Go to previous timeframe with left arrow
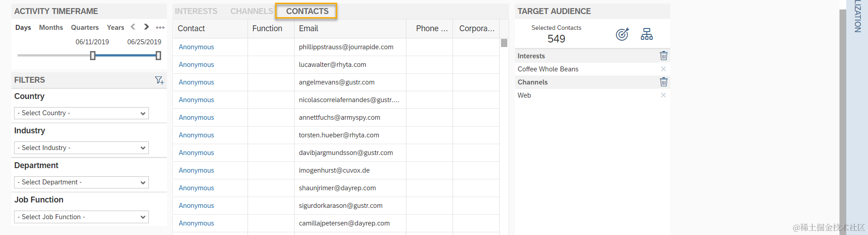 (133, 27)
